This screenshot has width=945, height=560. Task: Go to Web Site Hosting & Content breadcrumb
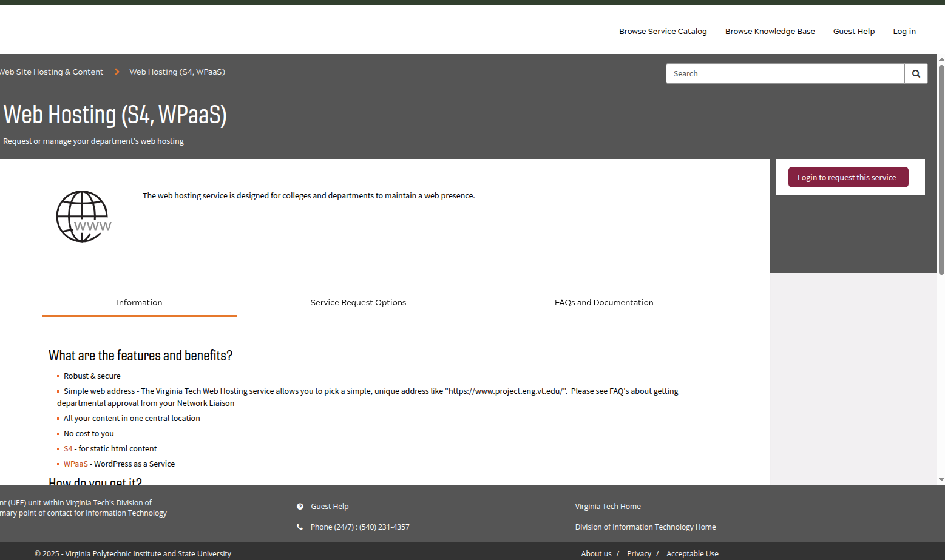pyautogui.click(x=52, y=72)
